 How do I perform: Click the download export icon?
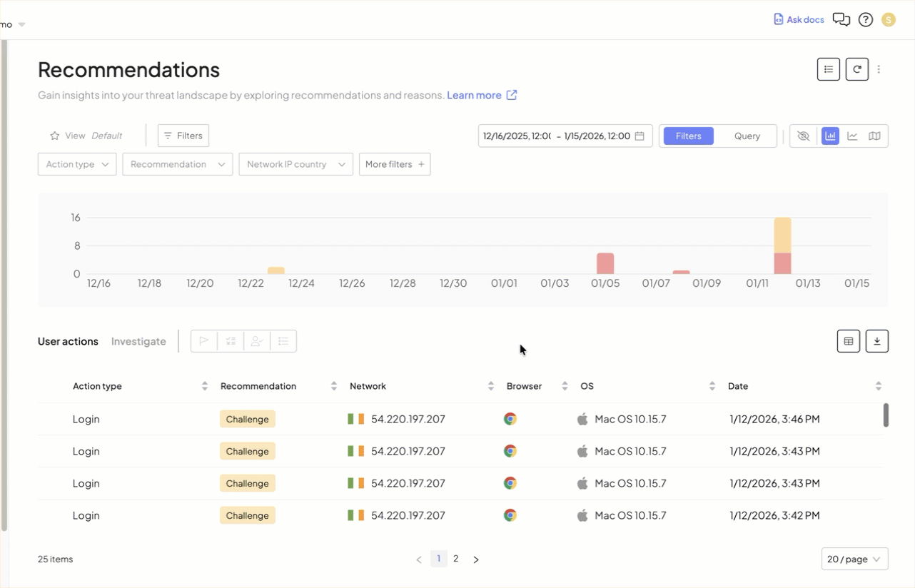(x=876, y=342)
